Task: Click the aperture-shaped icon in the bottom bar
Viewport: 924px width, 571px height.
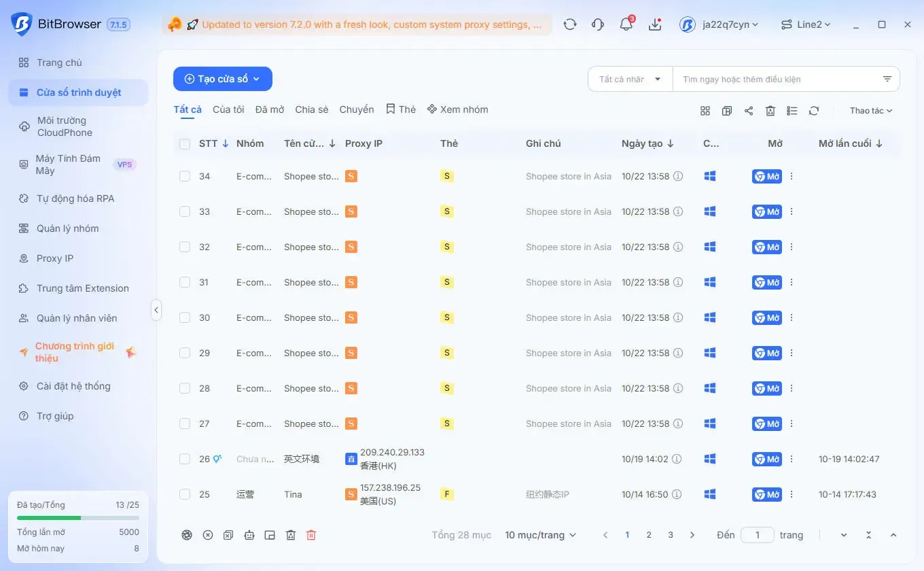Action: click(x=187, y=535)
